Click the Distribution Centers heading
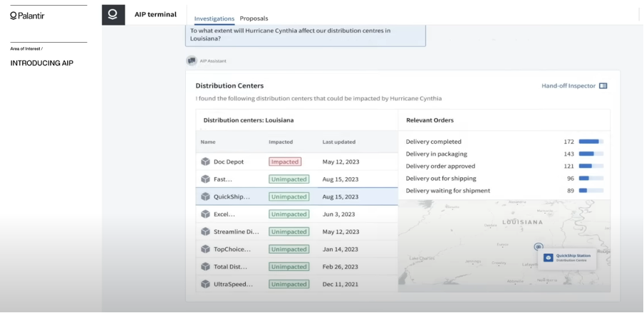The image size is (644, 313). 229,86
